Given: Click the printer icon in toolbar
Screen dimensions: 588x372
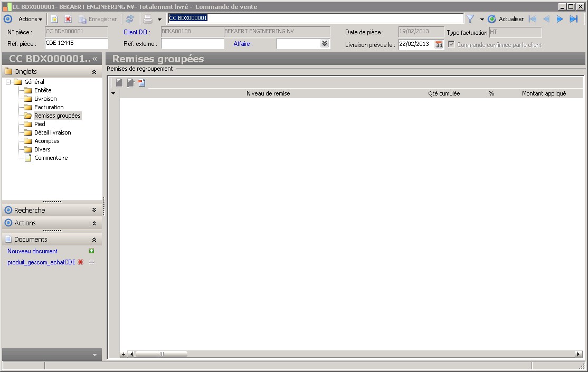Looking at the screenshot, I should pyautogui.click(x=148, y=19).
